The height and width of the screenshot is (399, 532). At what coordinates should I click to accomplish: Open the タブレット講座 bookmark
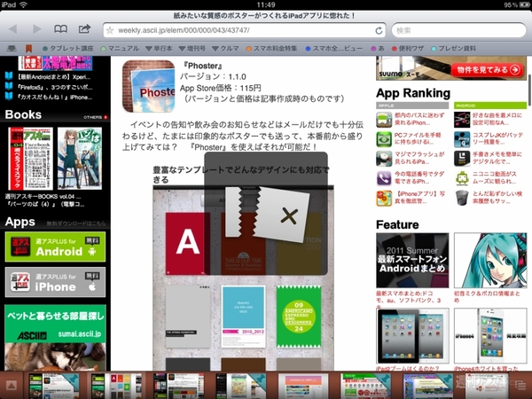click(68, 49)
